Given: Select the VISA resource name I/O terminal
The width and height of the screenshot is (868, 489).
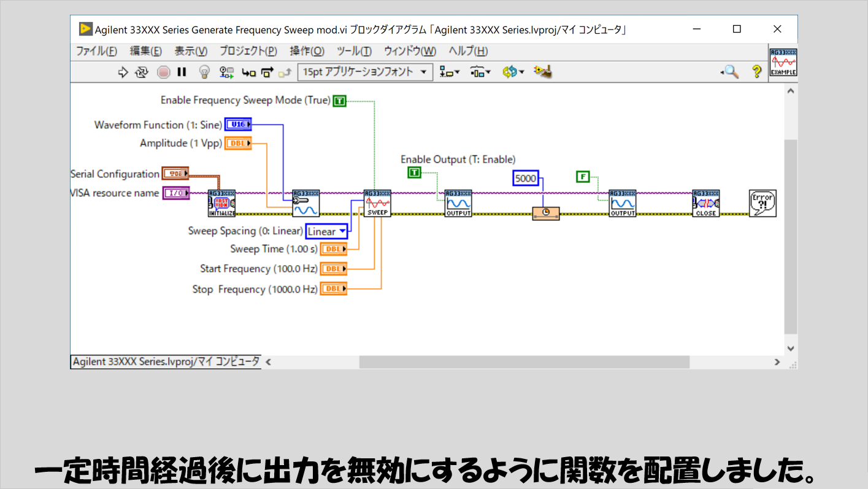Looking at the screenshot, I should (x=175, y=193).
